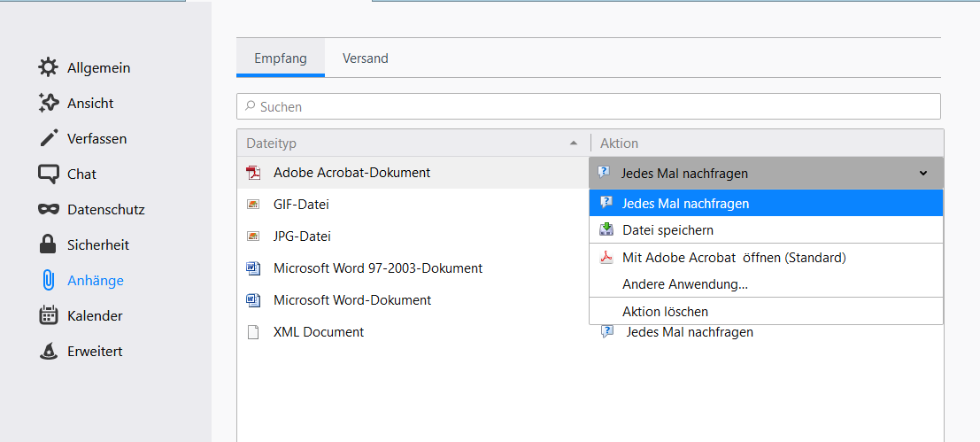Click the Verfassen pencil icon

48,138
